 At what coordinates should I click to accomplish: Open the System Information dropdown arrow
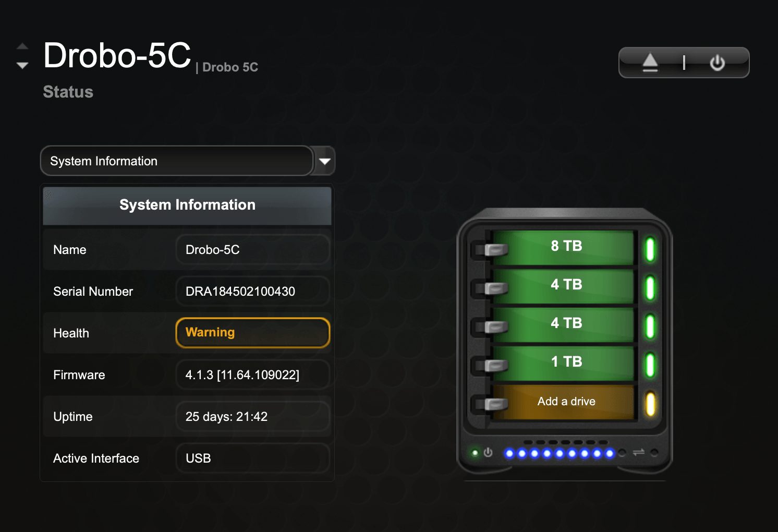(x=325, y=161)
